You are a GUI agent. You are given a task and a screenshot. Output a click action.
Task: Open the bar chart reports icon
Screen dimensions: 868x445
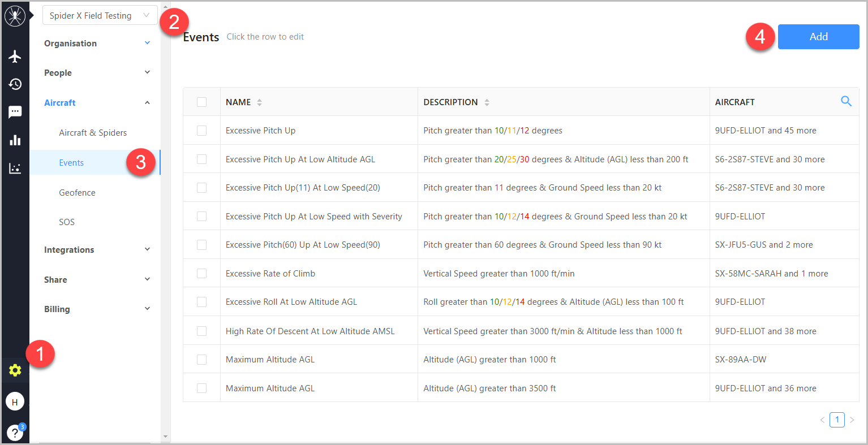pyautogui.click(x=15, y=140)
